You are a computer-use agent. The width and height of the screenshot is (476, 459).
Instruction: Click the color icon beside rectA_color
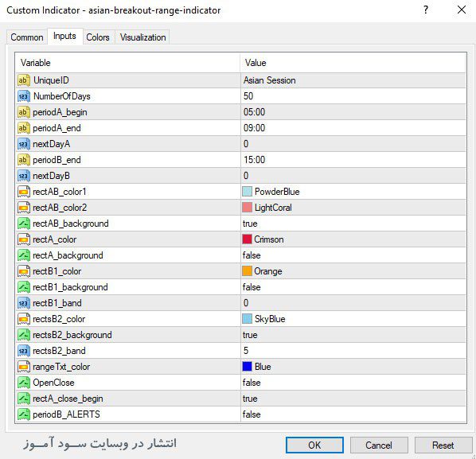24,239
